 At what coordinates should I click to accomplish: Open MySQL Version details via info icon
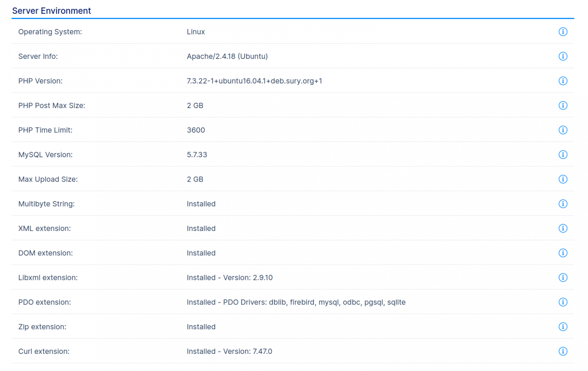[x=563, y=155]
